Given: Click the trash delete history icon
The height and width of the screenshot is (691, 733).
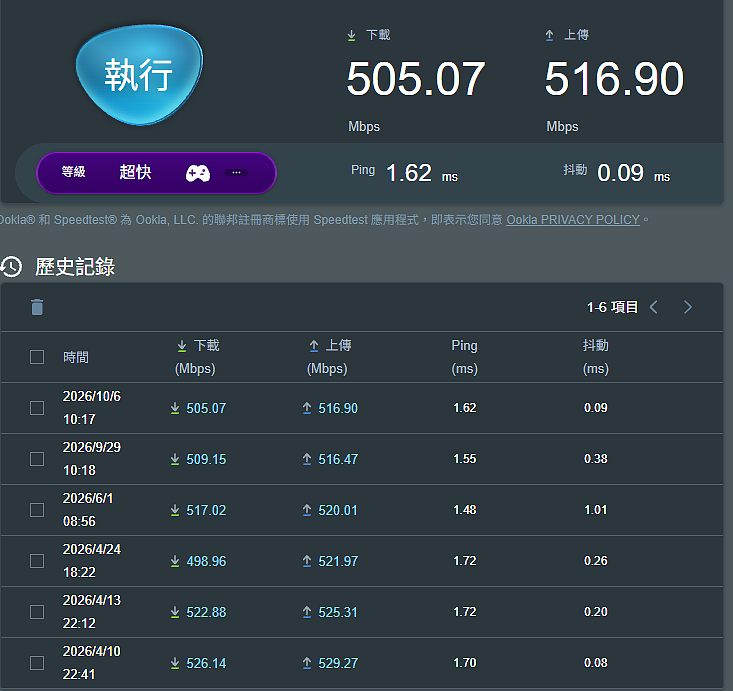Looking at the screenshot, I should click(x=37, y=307).
